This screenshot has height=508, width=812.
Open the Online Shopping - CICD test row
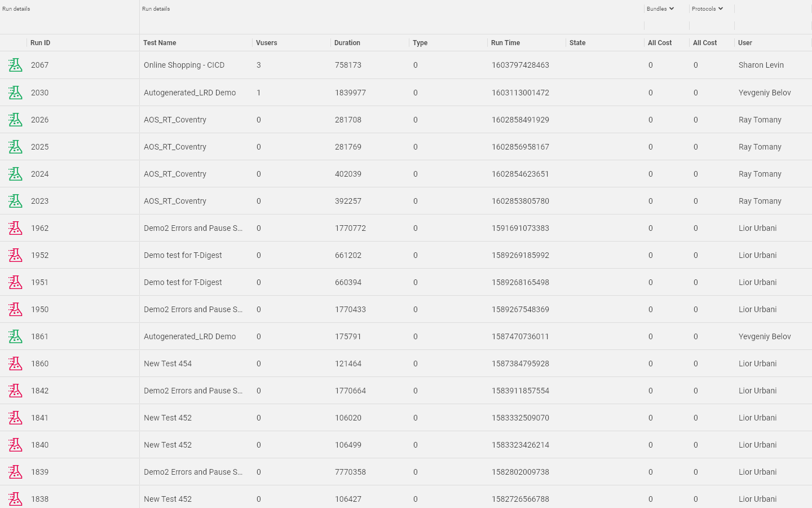406,65
